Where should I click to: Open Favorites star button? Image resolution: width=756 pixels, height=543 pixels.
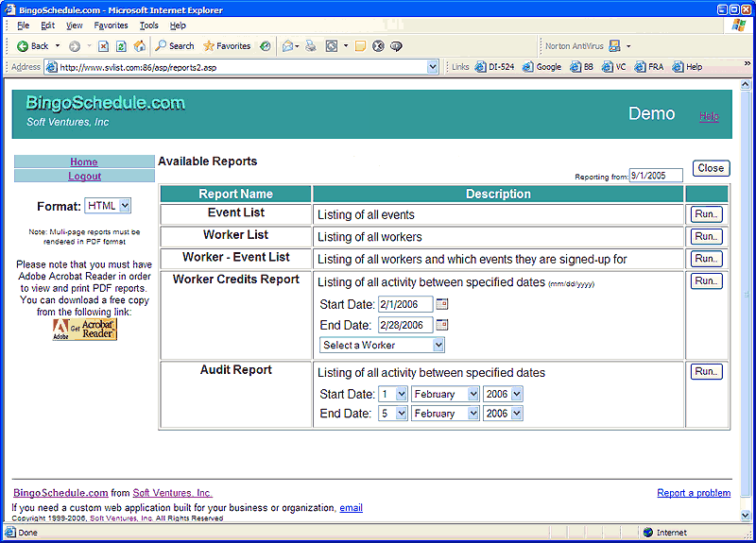(227, 46)
